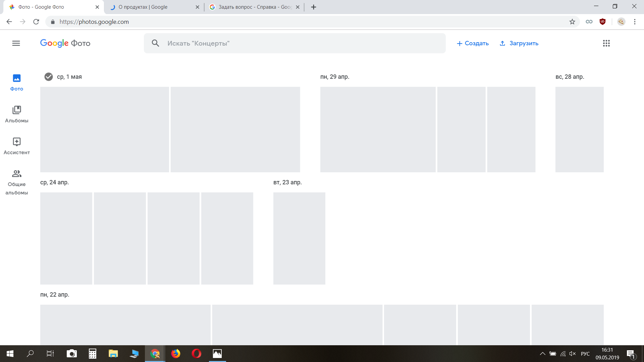Click the Создать button
This screenshot has height=362, width=644.
[473, 43]
